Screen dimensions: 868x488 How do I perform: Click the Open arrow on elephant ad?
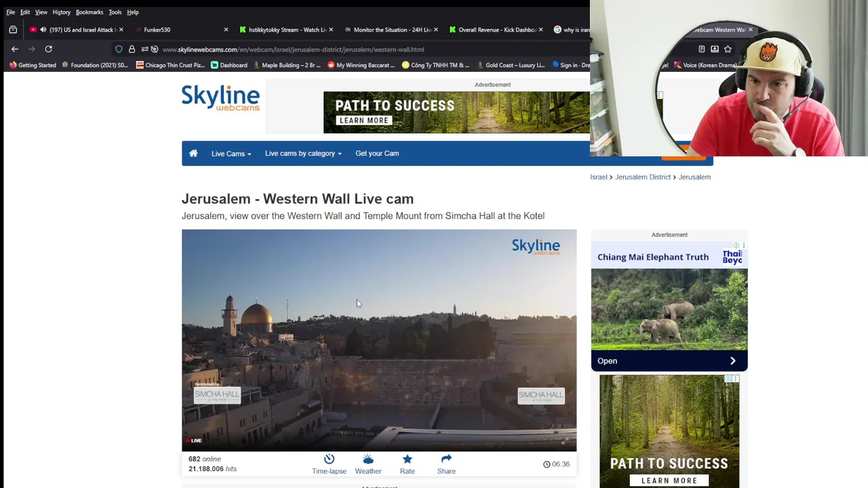tap(732, 361)
